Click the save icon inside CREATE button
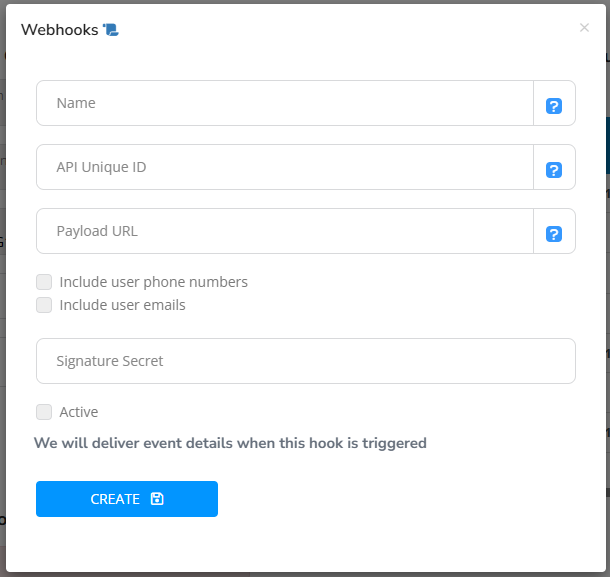The height and width of the screenshot is (577, 610). pyautogui.click(x=157, y=499)
